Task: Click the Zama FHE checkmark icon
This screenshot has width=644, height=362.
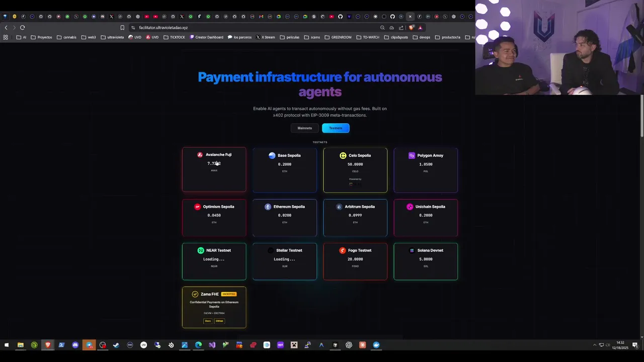Action: coord(195,294)
